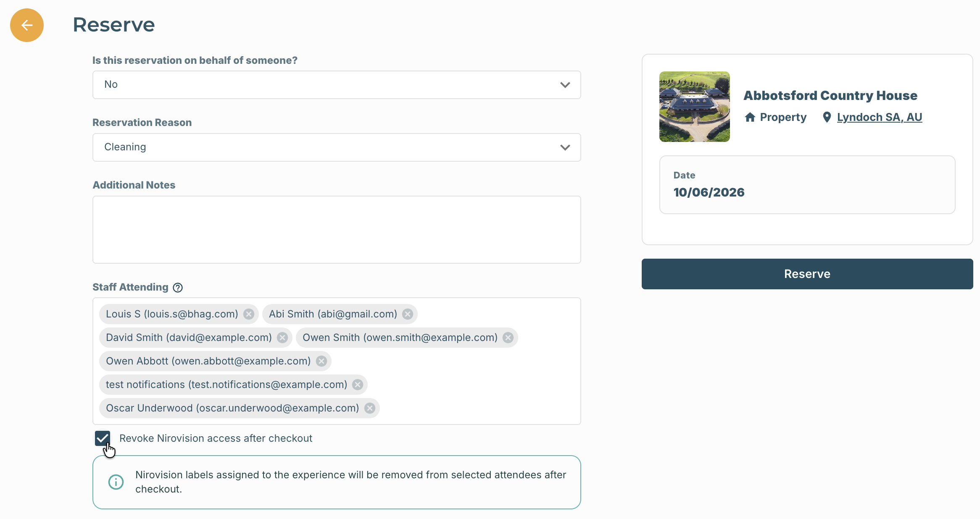The height and width of the screenshot is (519, 980).
Task: Remove test notifications attendee chip
Action: click(x=358, y=385)
